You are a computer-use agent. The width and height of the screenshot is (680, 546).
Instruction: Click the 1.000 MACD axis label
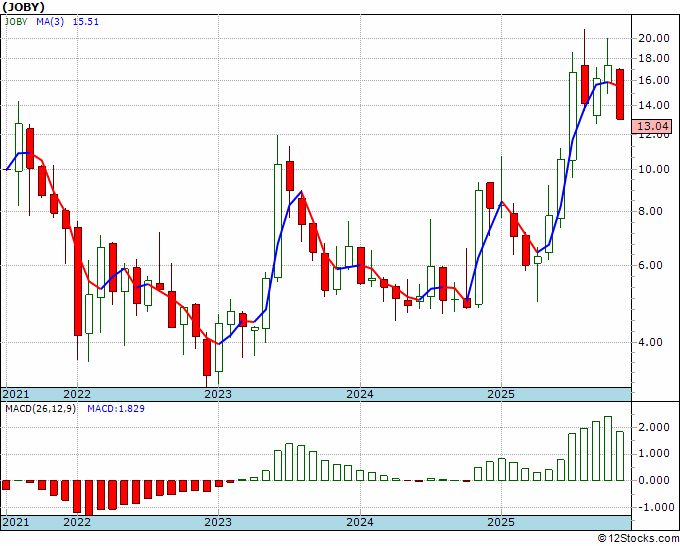point(654,454)
